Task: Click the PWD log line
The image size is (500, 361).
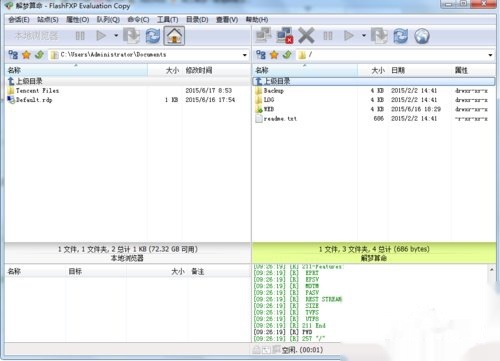Action: pyautogui.click(x=283, y=332)
